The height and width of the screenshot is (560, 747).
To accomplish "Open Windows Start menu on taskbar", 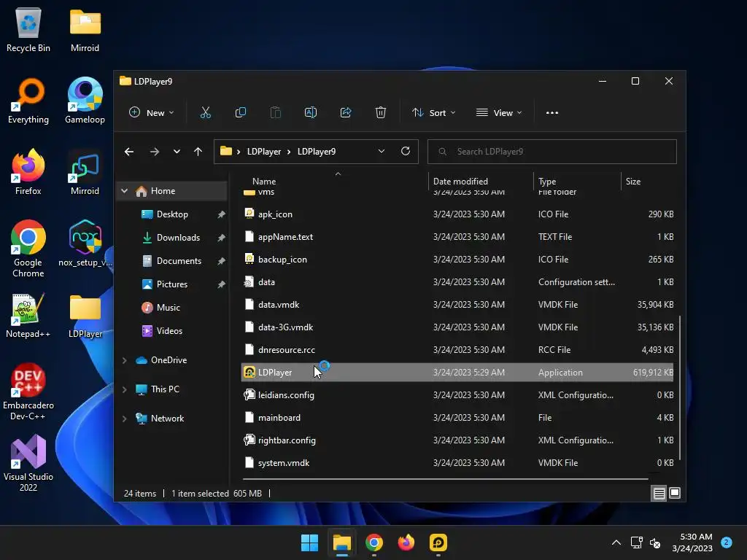I will (x=309, y=542).
